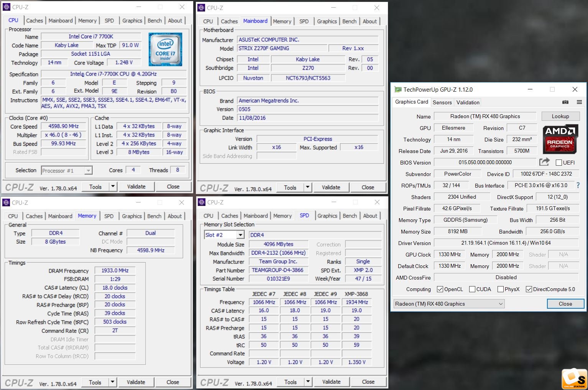Click the Socket 1151 LGA package value

[x=91, y=54]
